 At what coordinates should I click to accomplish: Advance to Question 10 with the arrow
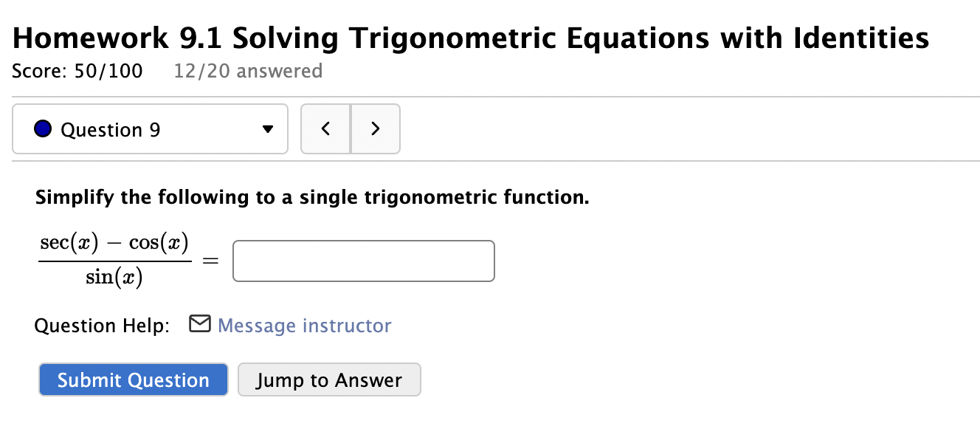click(375, 128)
